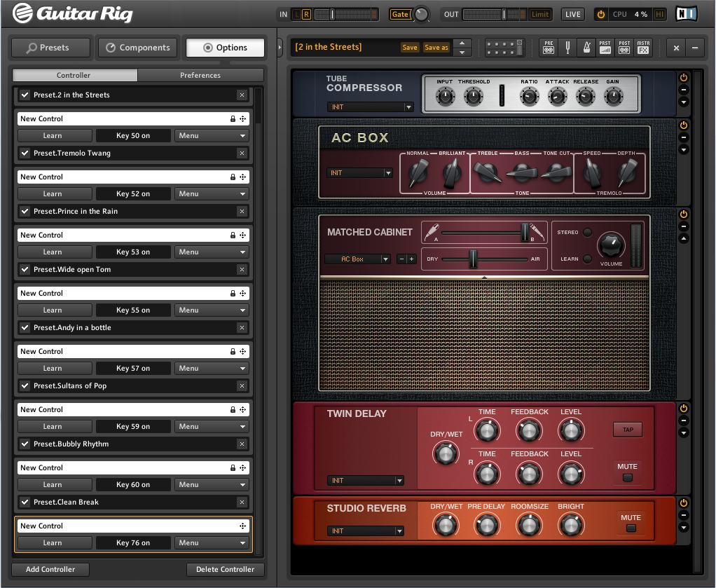Show the PRE tapedeck module
The width and height of the screenshot is (716, 588).
(549, 47)
